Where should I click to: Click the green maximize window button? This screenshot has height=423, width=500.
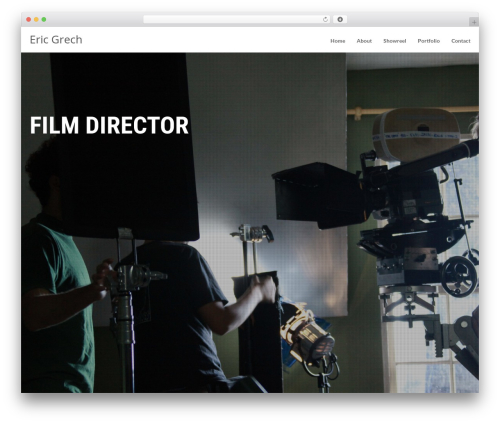coord(44,19)
